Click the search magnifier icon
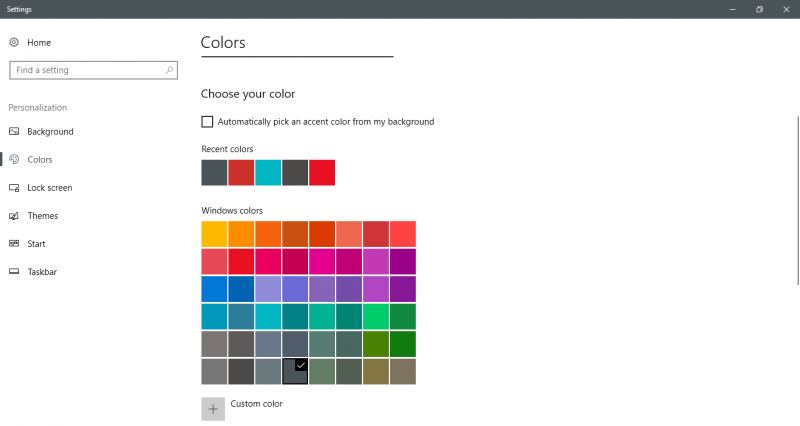 [x=170, y=71]
